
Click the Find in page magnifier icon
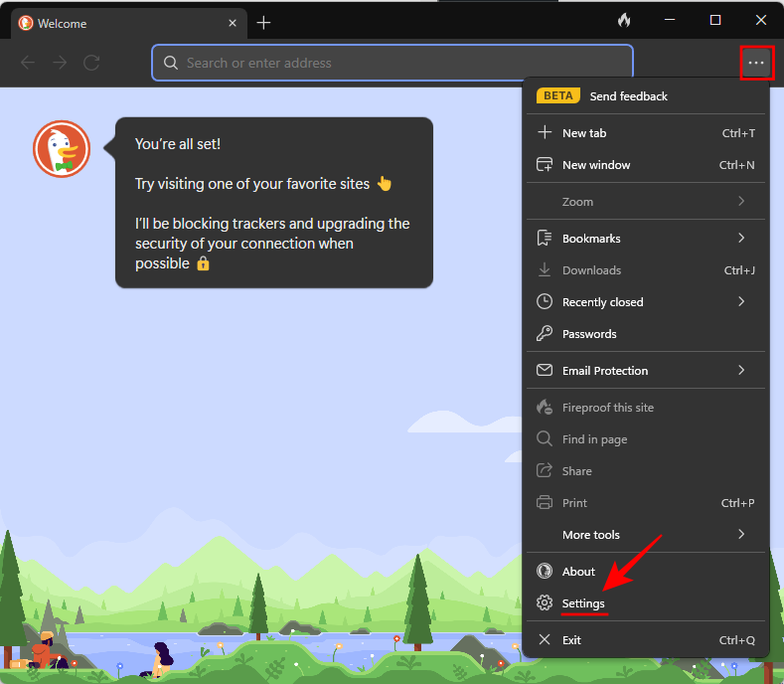point(545,438)
